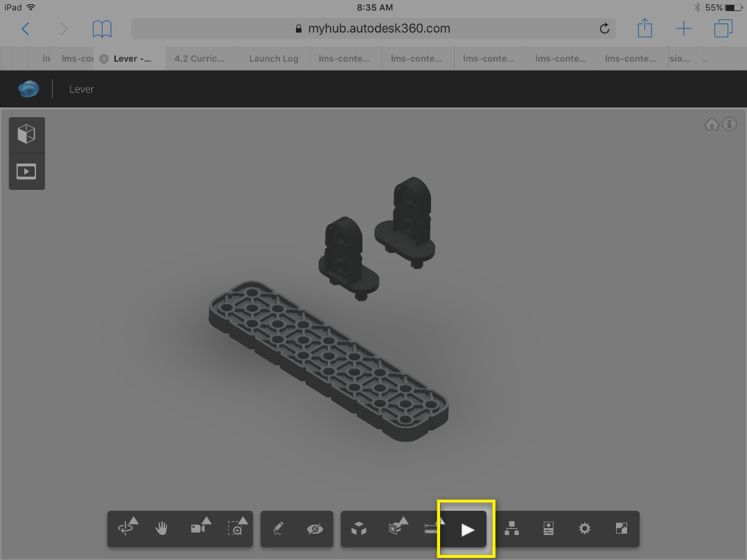
Task: Open the Zoom window tool
Action: point(236,529)
